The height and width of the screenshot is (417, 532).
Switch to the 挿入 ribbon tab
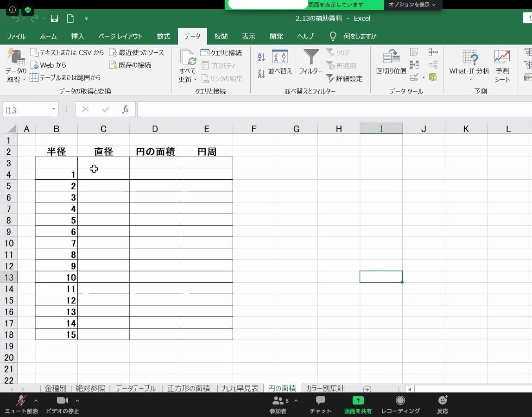pyautogui.click(x=77, y=36)
